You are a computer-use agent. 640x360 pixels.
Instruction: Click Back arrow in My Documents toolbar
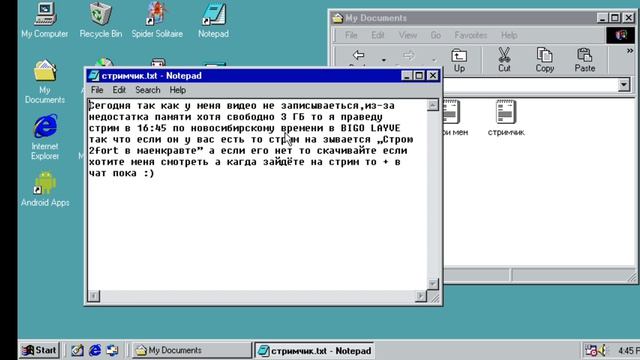pos(358,57)
